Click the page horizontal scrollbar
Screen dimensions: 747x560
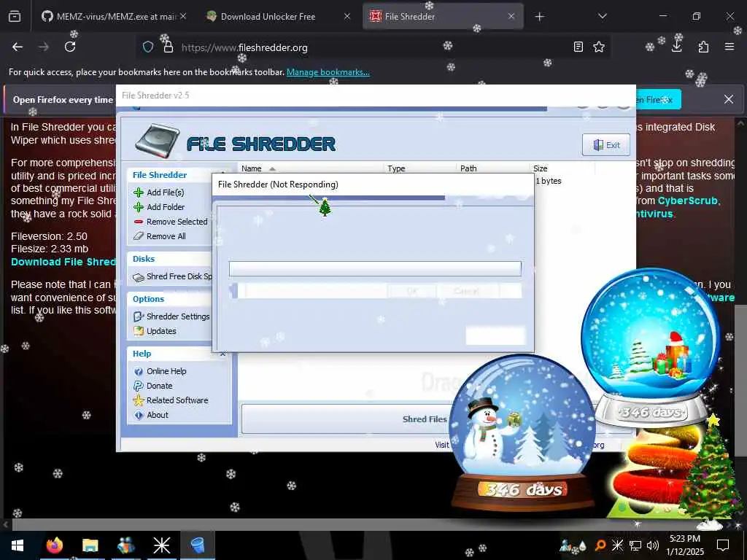click(367, 525)
